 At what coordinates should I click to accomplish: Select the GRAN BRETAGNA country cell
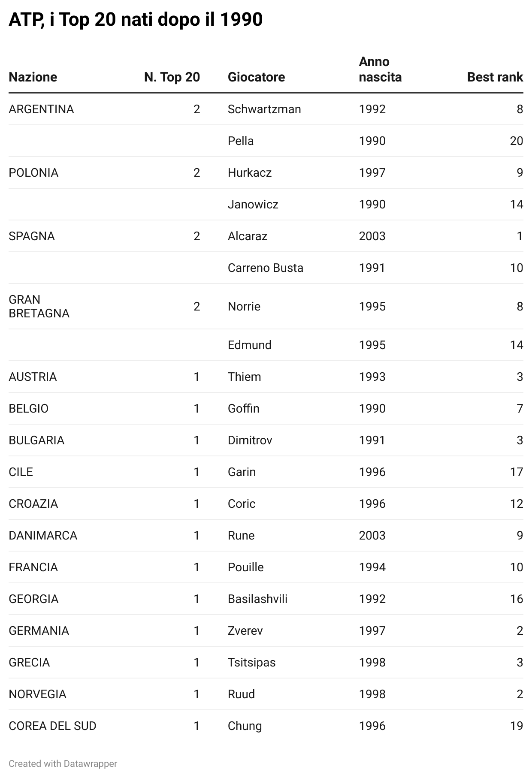39,306
